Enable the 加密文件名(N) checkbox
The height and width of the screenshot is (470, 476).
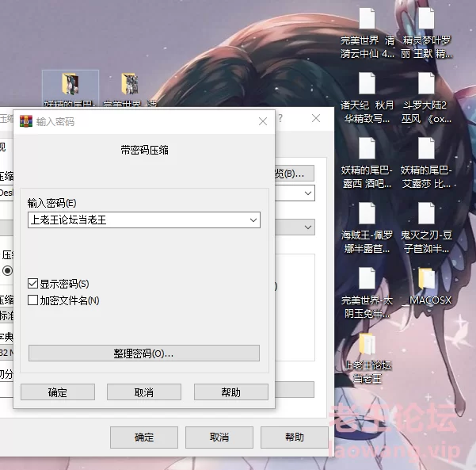coord(32,300)
